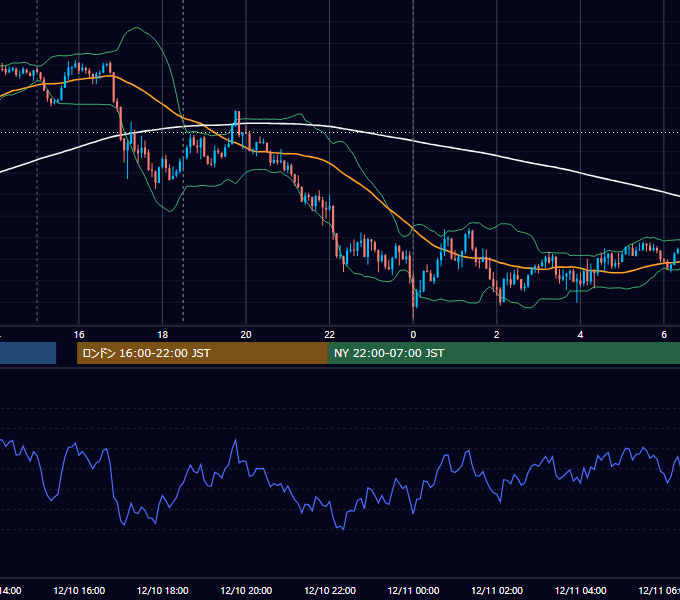Click the '12/11 04:00' date label

pyautogui.click(x=580, y=590)
